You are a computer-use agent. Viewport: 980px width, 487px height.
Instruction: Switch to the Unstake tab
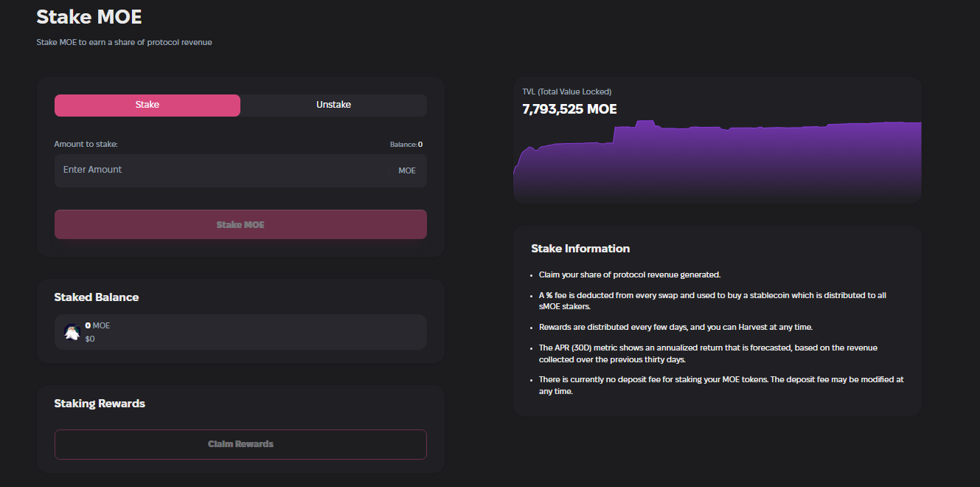[333, 105]
